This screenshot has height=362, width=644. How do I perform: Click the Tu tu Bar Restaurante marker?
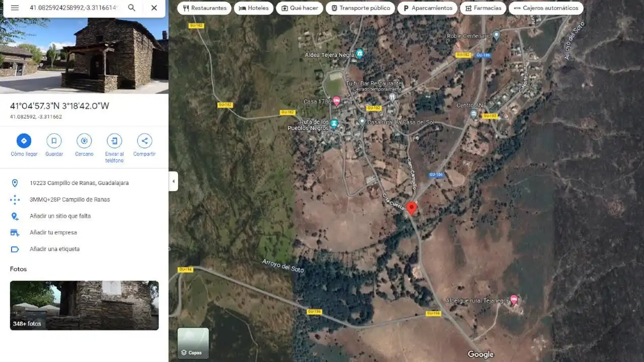coord(392,96)
